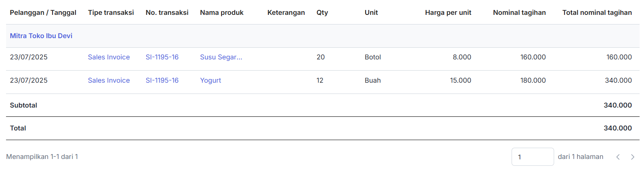Go to the next page using right chevron
Viewport: 644px width, 171px height.
[x=632, y=157]
